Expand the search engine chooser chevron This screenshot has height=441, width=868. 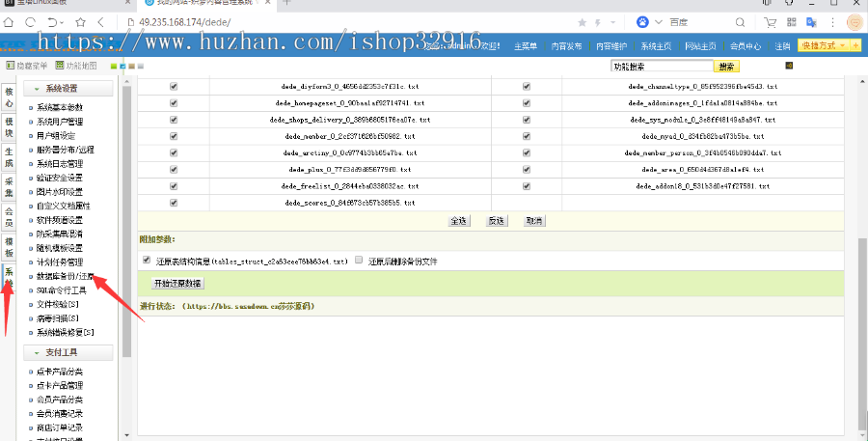(658, 22)
